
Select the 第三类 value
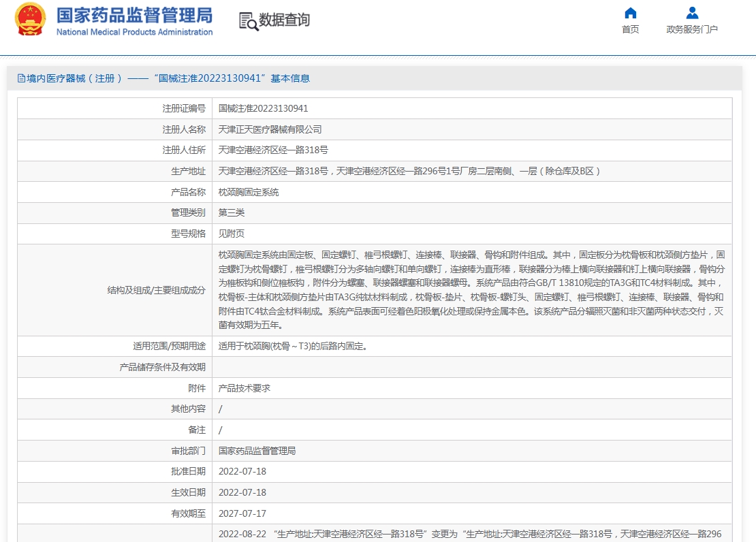pyautogui.click(x=232, y=212)
